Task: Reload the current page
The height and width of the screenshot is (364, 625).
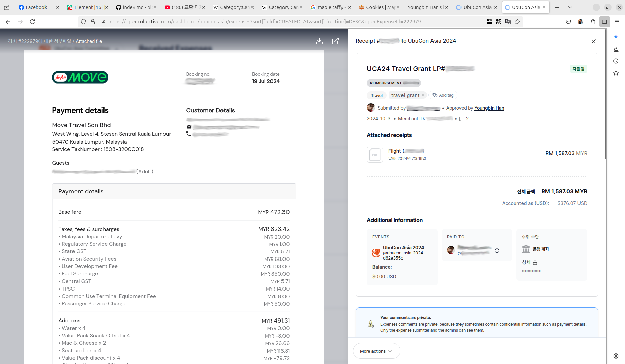Action: tap(32, 22)
